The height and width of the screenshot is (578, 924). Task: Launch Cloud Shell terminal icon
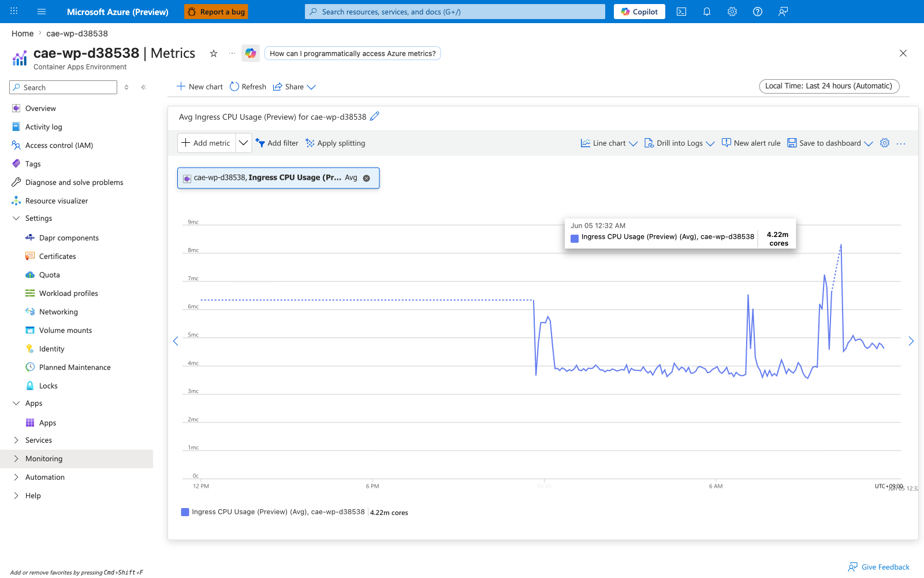681,12
